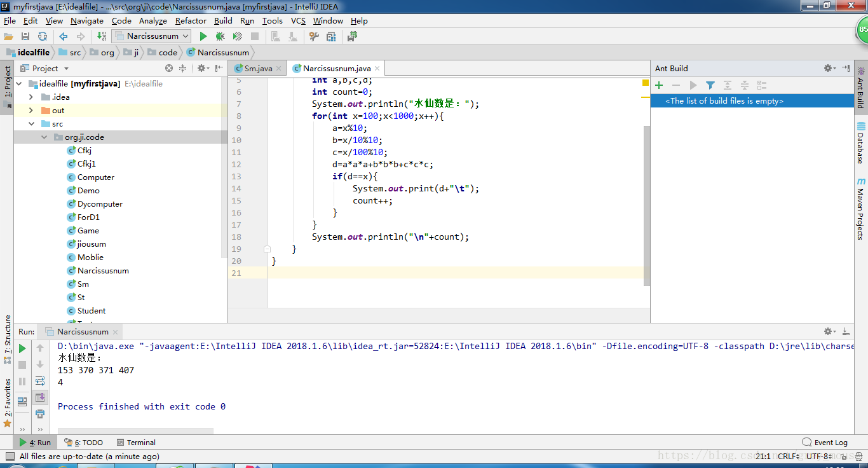Viewport: 868px width, 468px height.
Task: Open the Refactor menu
Action: 191,20
